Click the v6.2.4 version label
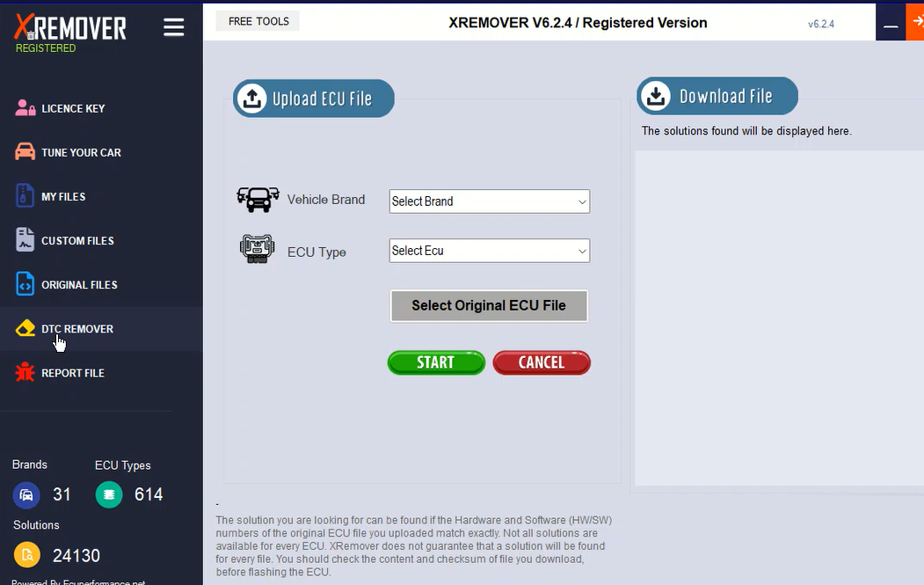This screenshot has width=924, height=585. (821, 24)
